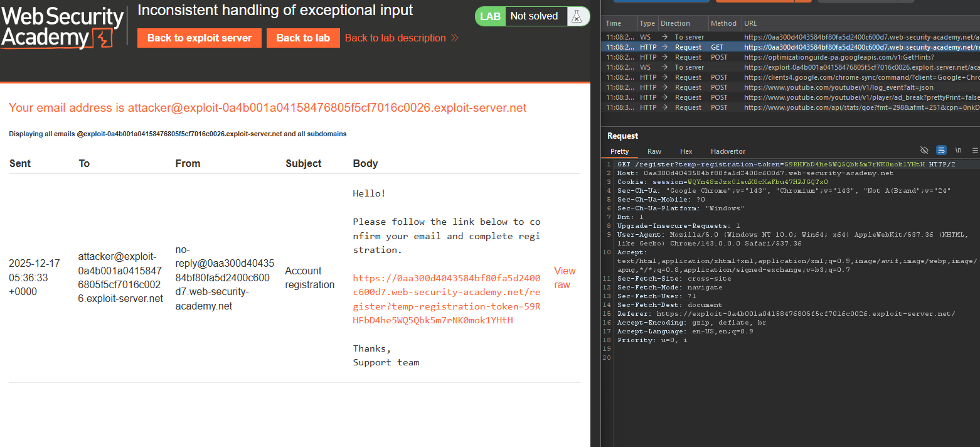The width and height of the screenshot is (980, 447).
Task: Click the lab title 'Inconsistent handling of exceptional input'
Action: [x=275, y=10]
